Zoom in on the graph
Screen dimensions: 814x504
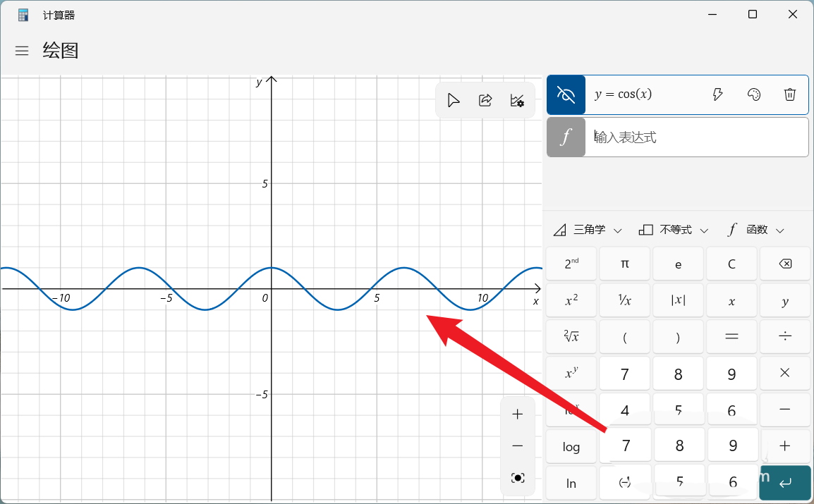[x=518, y=414]
